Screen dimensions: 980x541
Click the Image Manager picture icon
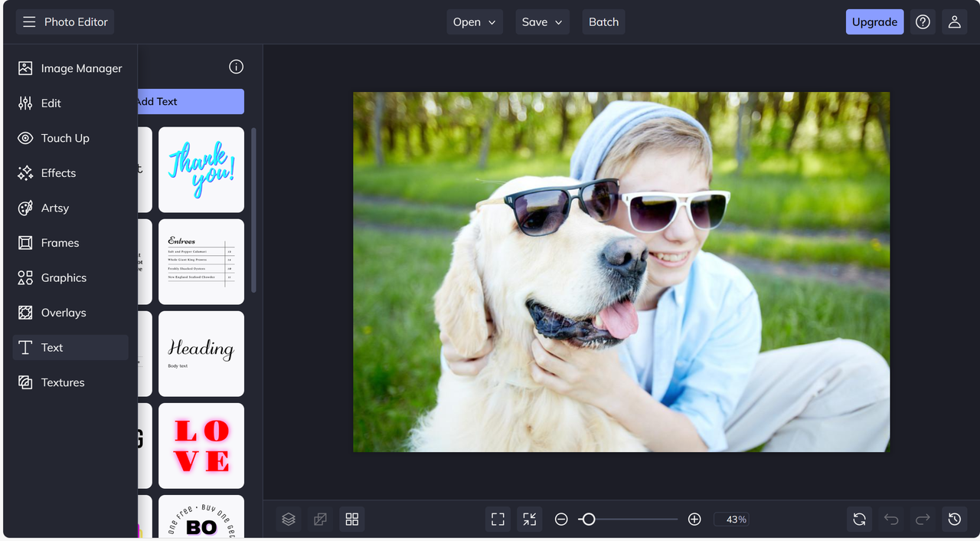(25, 68)
